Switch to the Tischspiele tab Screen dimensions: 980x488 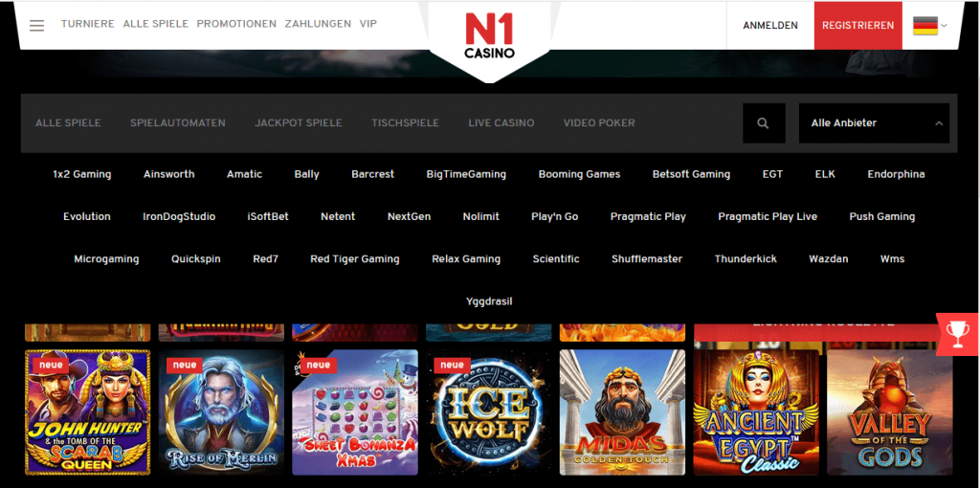coord(405,123)
